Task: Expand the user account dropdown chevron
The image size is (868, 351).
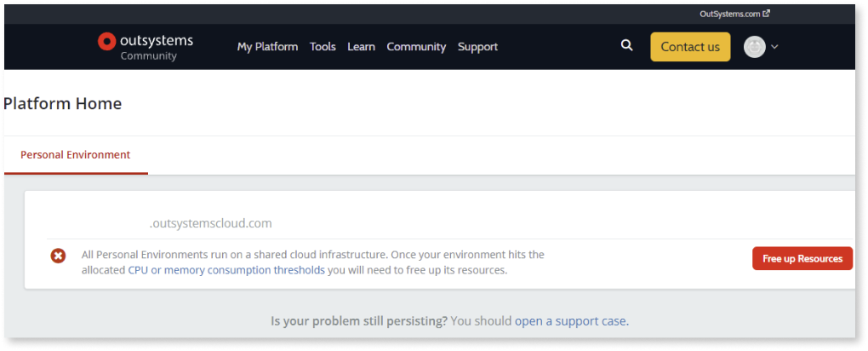Action: (x=774, y=47)
